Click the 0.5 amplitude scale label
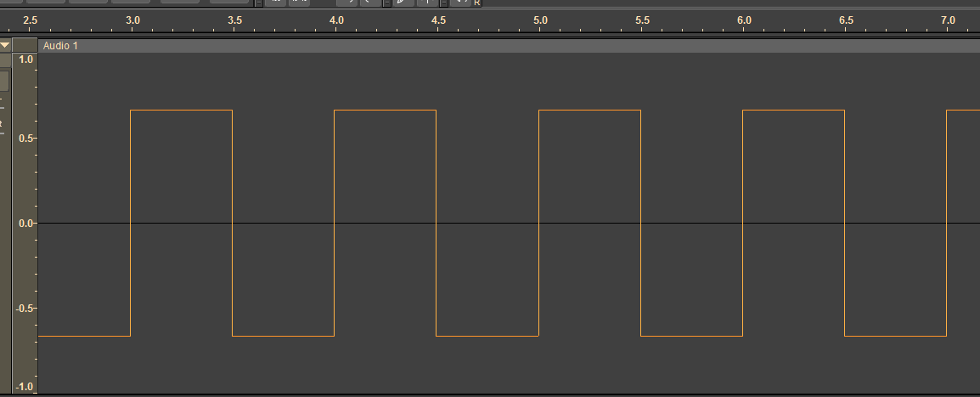This screenshot has height=397, width=980. 25,139
